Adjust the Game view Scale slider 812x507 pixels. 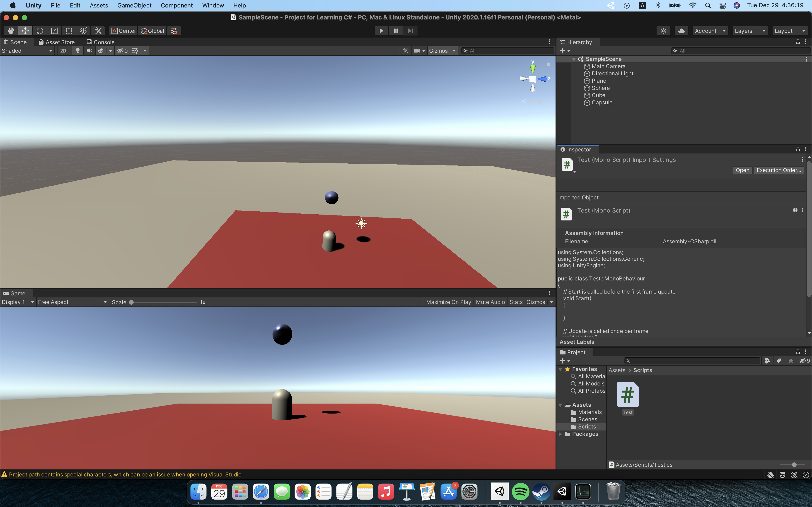coord(132,302)
